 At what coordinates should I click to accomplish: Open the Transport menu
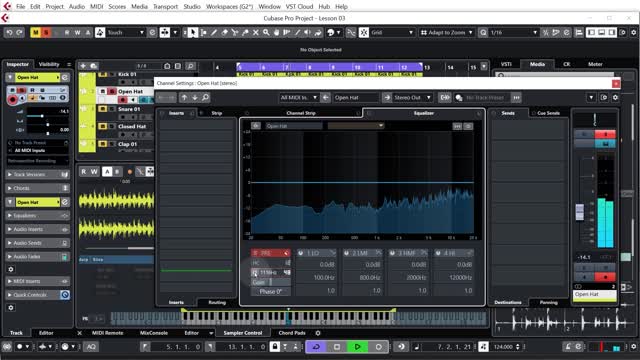pos(165,7)
